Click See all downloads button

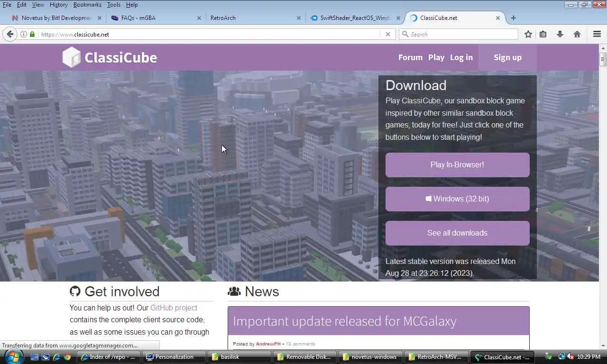pos(457,233)
